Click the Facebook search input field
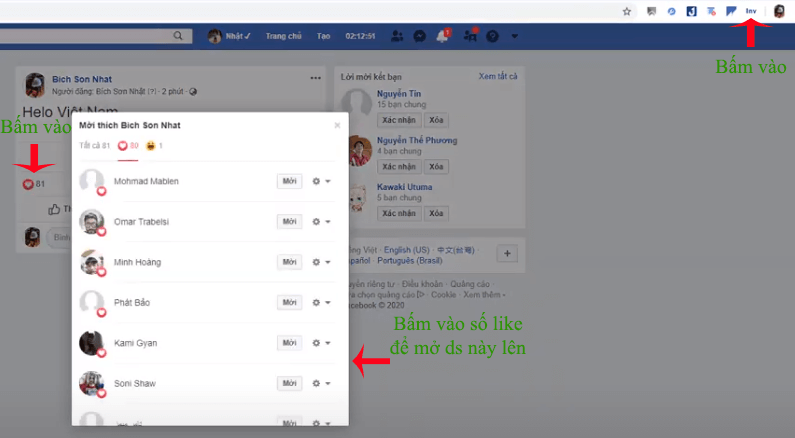The image size is (795, 438). point(86,35)
